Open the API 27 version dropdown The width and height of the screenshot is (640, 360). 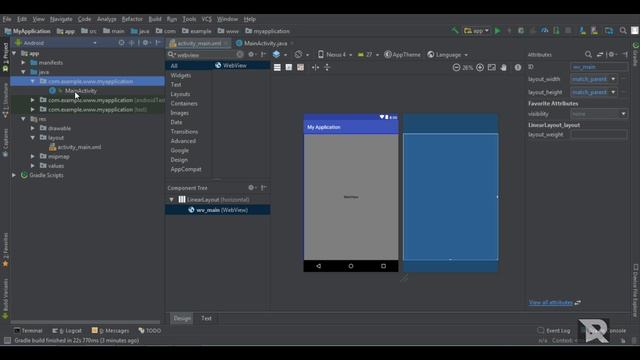tap(368, 54)
